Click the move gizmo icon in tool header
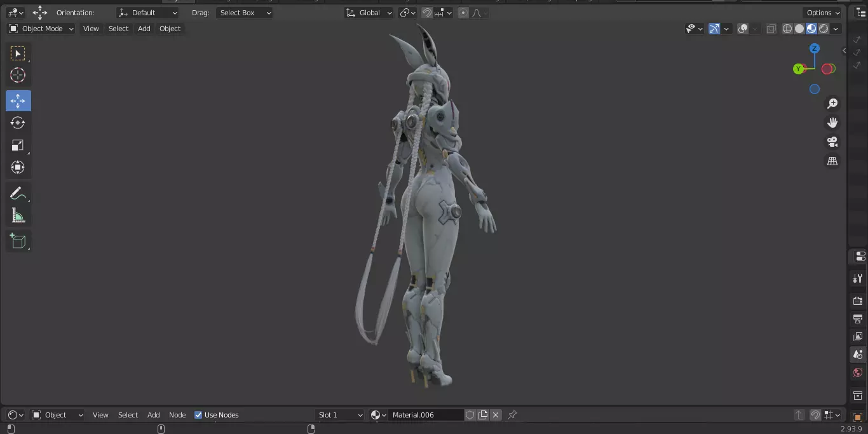 40,13
